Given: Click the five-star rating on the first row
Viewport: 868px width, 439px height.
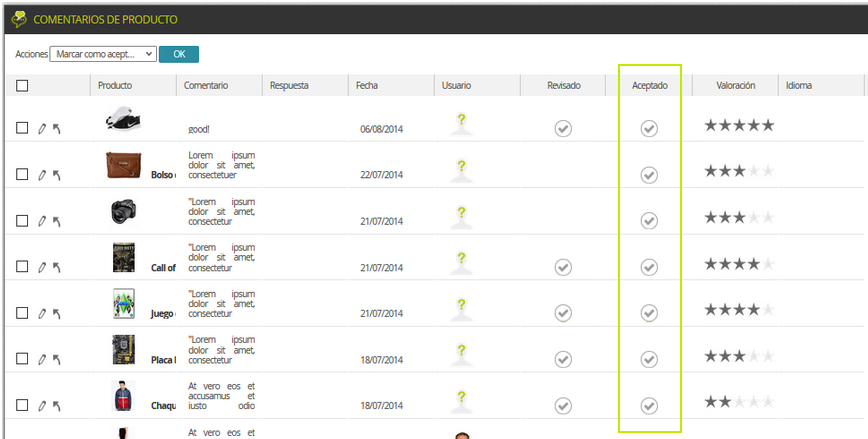Looking at the screenshot, I should click(739, 126).
